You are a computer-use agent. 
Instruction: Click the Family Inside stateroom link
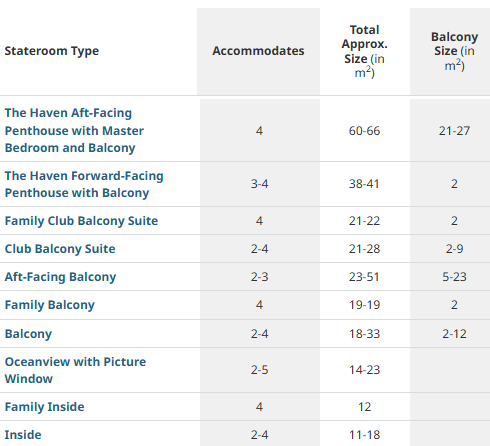tap(44, 407)
